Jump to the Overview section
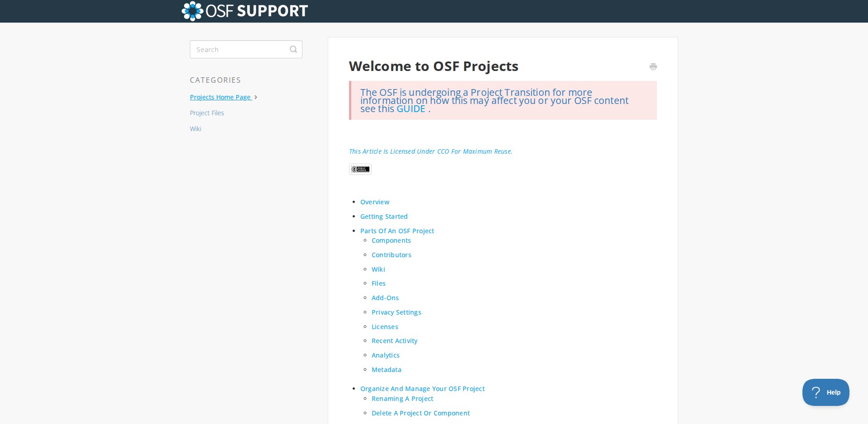Image resolution: width=868 pixels, height=424 pixels. (375, 202)
